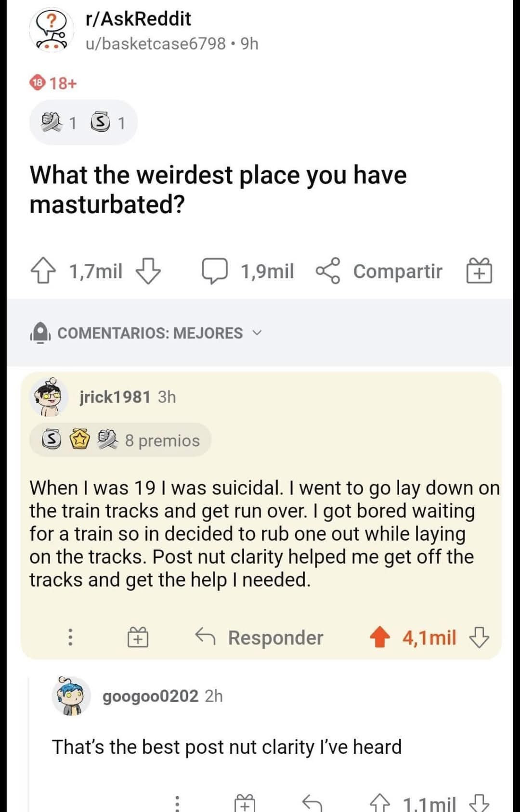Open the r/AskReddit subreddit avatar
520x812 pixels.
tap(52, 30)
